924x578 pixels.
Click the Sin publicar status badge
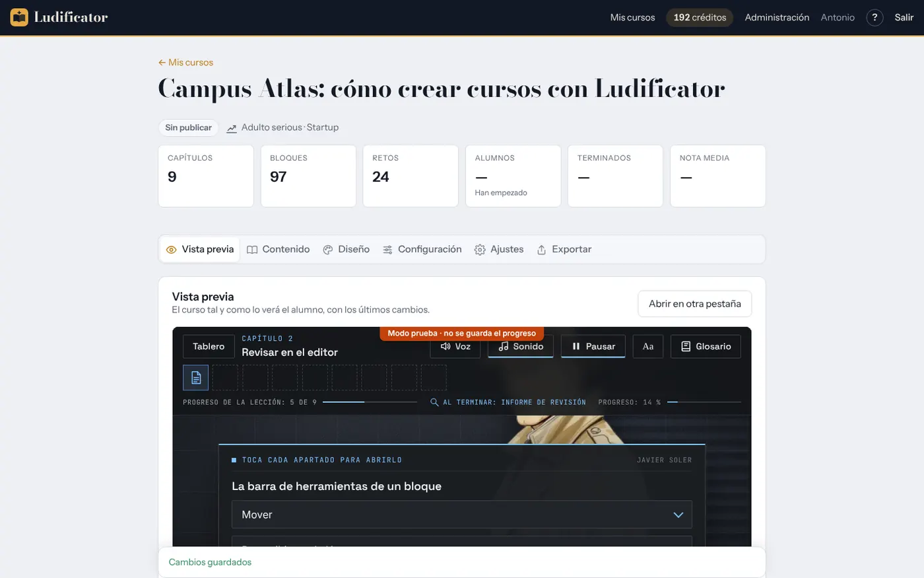point(188,127)
